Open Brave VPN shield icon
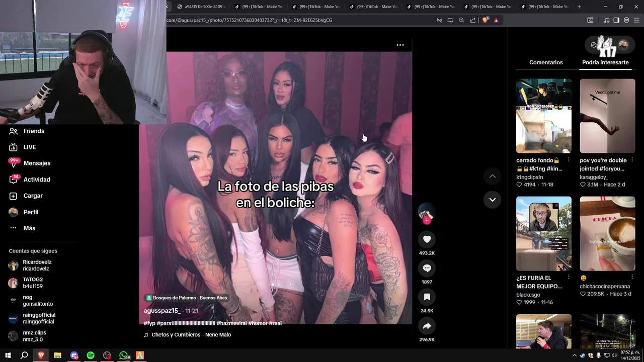This screenshot has height=362, width=644. click(x=626, y=20)
